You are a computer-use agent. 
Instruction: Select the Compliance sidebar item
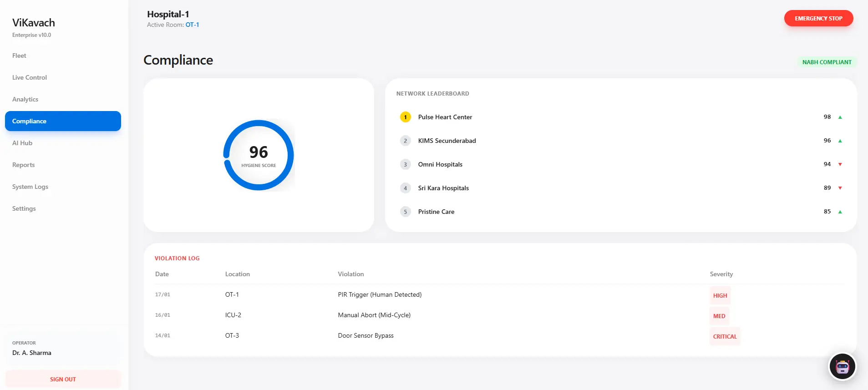pyautogui.click(x=63, y=121)
